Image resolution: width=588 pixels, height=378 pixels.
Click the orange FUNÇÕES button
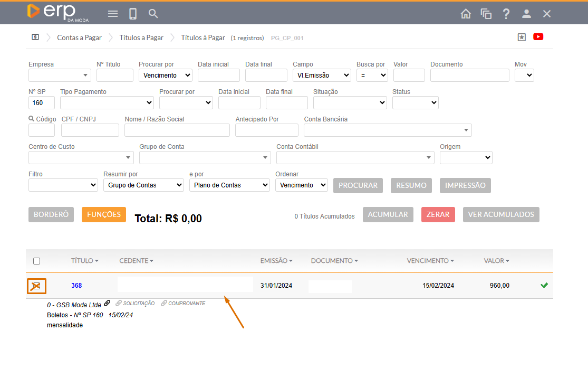click(x=104, y=214)
